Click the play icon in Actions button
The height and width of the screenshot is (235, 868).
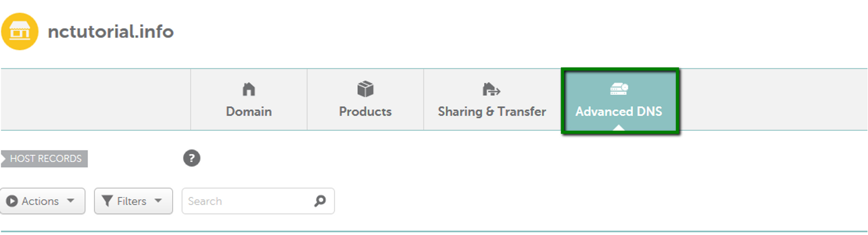[x=12, y=201]
